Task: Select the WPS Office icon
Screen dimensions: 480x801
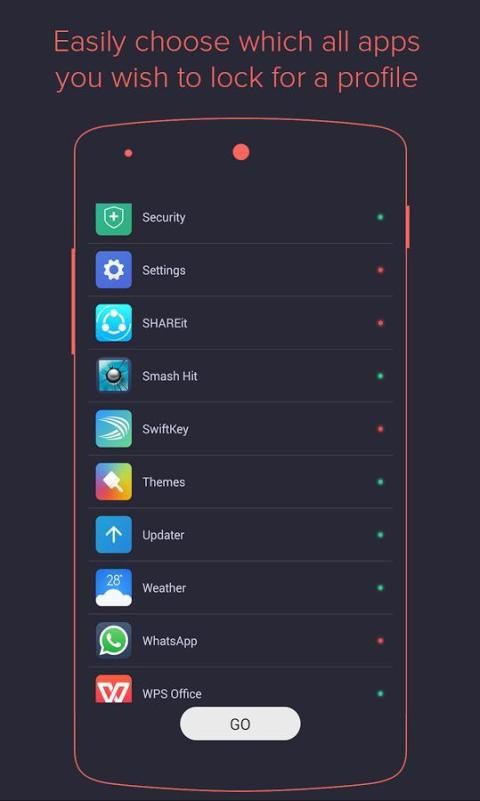Action: [113, 689]
